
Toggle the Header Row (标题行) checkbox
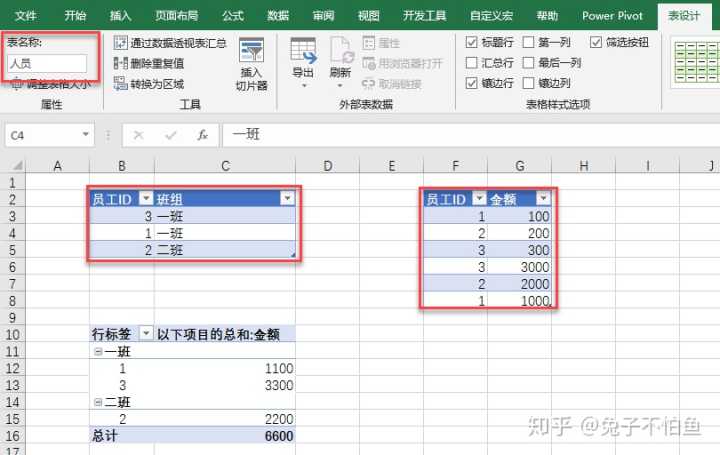[473, 42]
